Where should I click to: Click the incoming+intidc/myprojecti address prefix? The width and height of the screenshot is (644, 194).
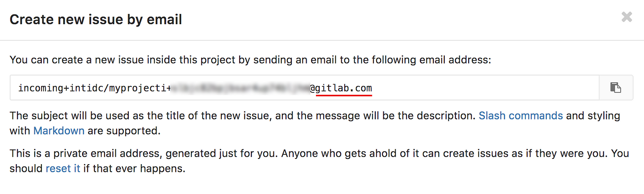point(95,88)
